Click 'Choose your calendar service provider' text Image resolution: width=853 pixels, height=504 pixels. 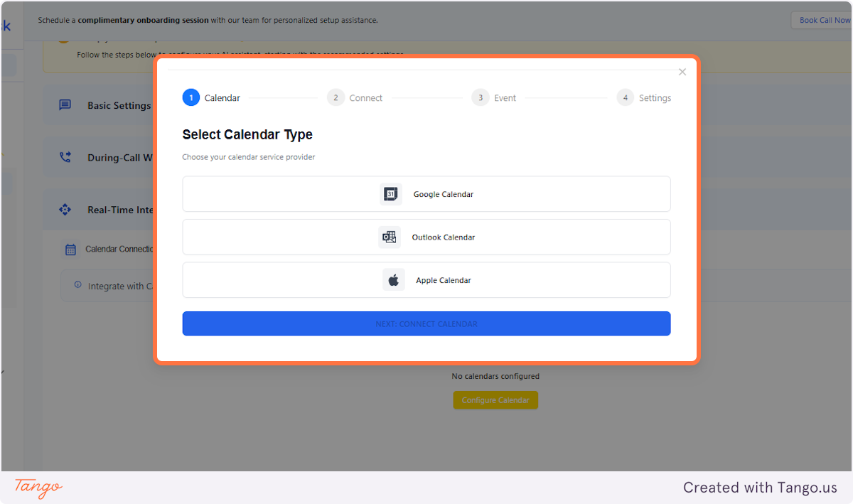coord(249,157)
